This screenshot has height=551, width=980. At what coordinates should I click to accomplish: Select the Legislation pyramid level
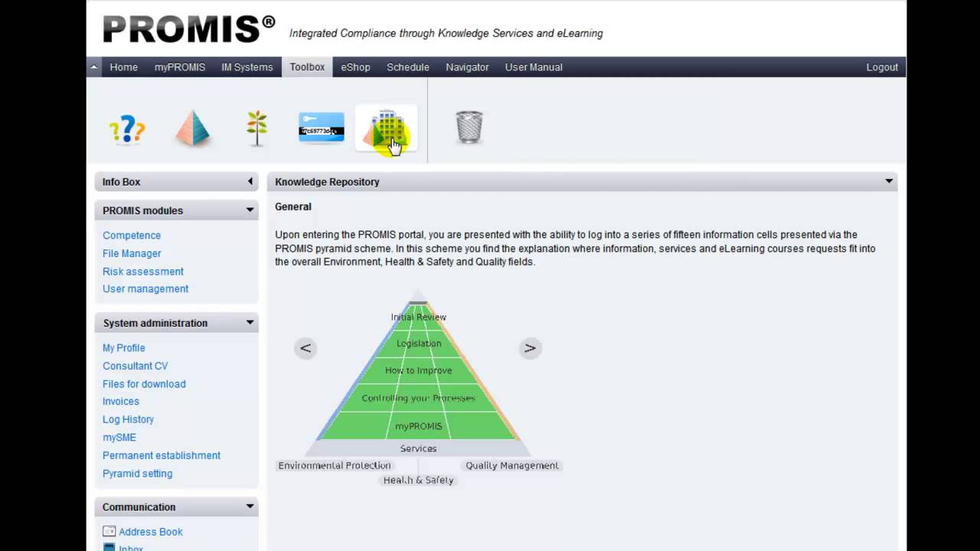[x=419, y=344]
